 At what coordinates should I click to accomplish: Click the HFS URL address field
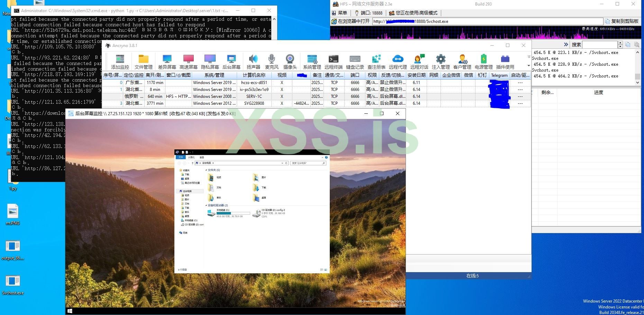pyautogui.click(x=488, y=21)
